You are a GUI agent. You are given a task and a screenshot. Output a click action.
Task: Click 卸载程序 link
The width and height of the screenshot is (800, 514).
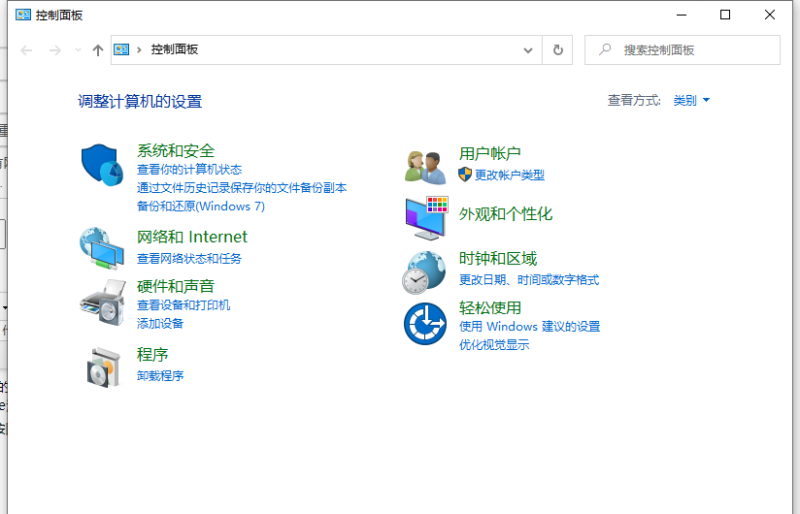tap(160, 376)
